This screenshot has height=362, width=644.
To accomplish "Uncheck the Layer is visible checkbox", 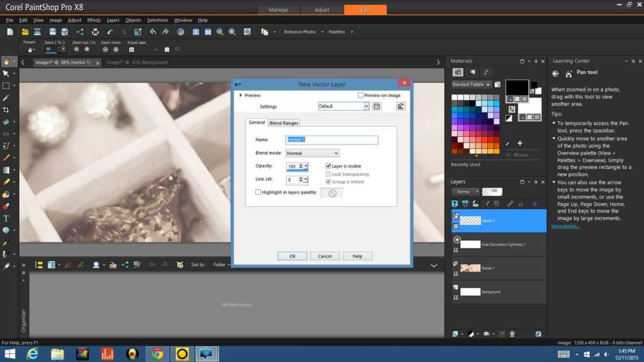I will (x=328, y=166).
